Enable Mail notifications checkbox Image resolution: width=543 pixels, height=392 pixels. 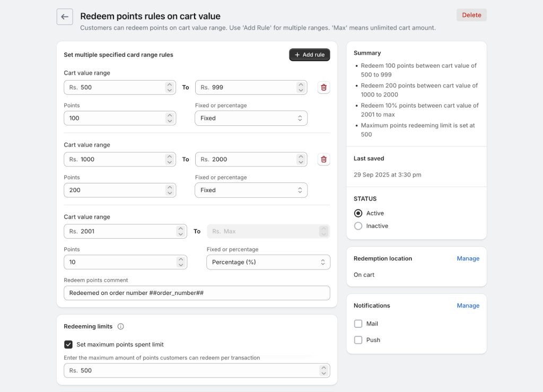[358, 324]
